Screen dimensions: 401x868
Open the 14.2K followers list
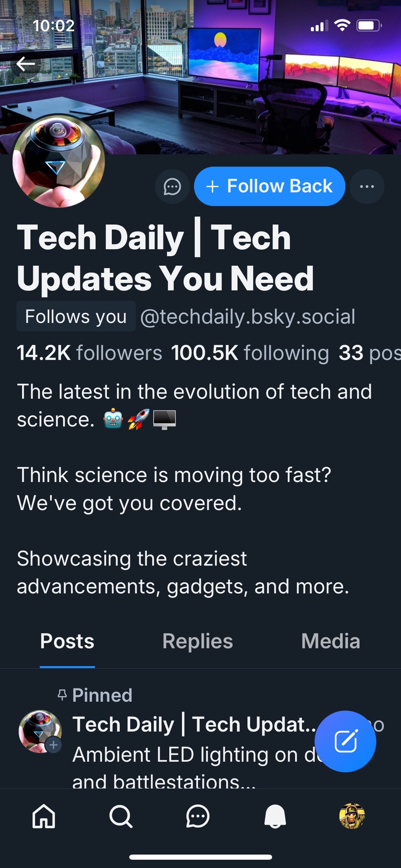coord(89,353)
